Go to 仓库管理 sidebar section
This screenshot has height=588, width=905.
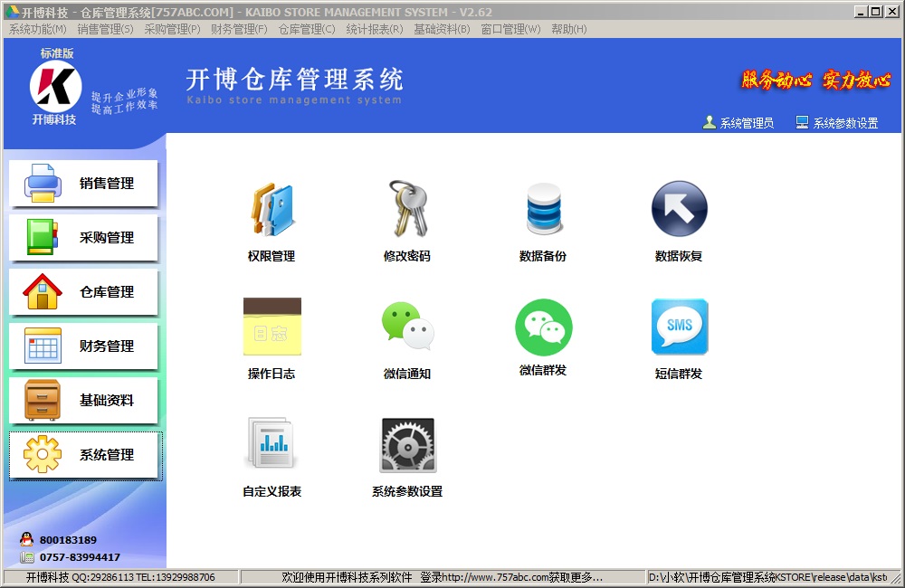coord(84,292)
